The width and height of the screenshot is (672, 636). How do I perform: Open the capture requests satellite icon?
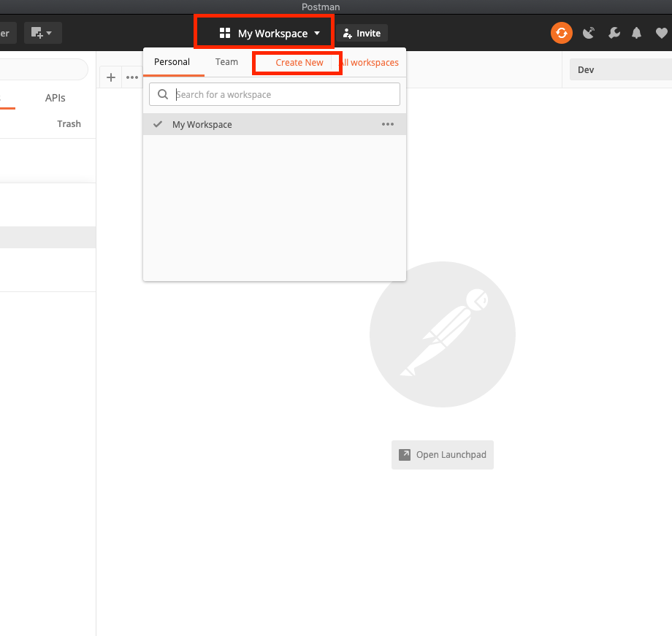pos(589,33)
